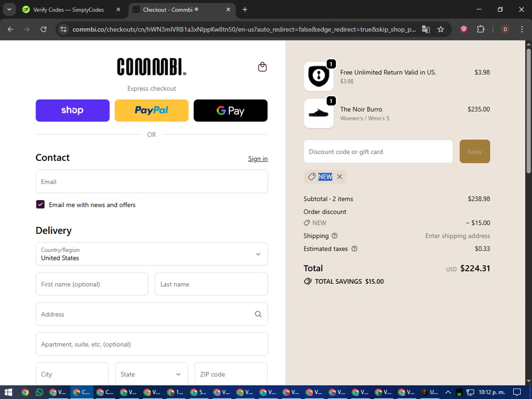Click the Address input field

[x=152, y=314]
